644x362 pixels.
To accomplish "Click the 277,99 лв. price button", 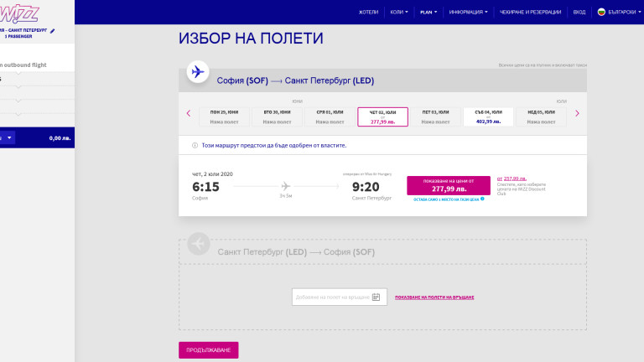I will tap(448, 185).
